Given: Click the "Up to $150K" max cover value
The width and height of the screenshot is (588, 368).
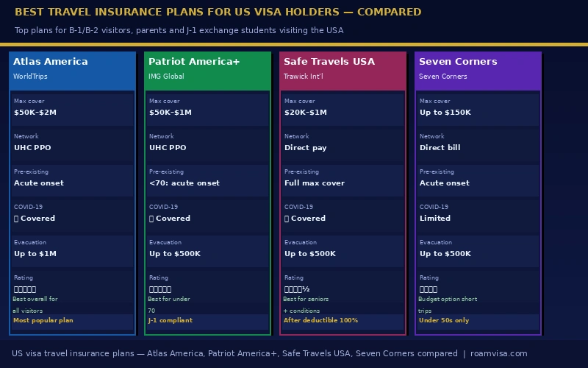Looking at the screenshot, I should click(x=445, y=113).
